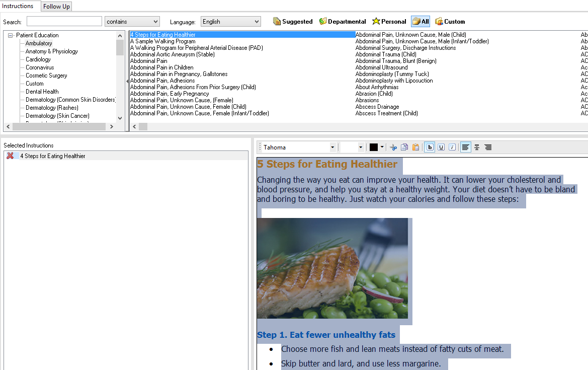Viewport: 588px width, 370px height.
Task: Open Custom instructions filter
Action: coord(450,22)
